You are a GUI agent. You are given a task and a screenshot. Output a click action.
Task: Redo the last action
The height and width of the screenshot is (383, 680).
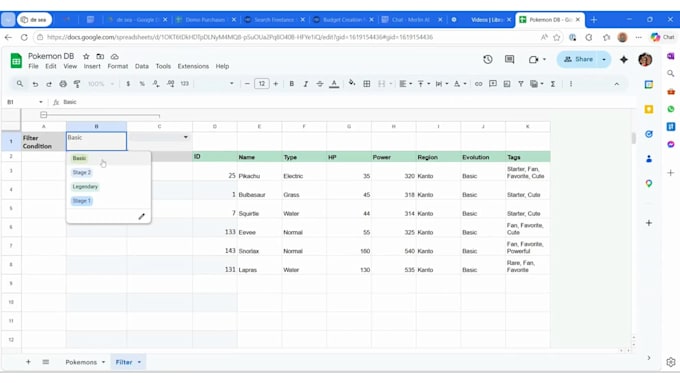(49, 84)
